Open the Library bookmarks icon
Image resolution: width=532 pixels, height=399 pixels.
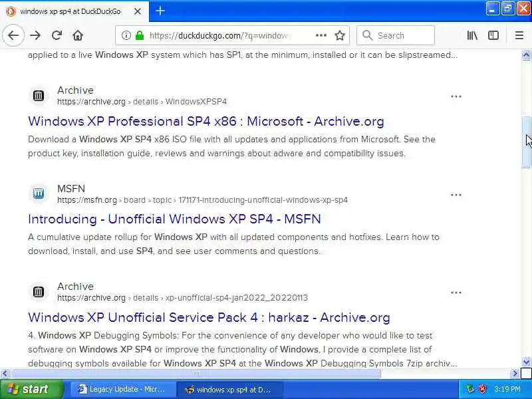[x=472, y=35]
